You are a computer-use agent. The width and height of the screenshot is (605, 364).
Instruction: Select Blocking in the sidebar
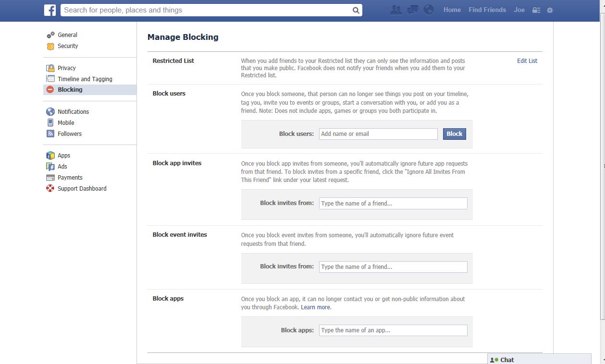pos(90,90)
